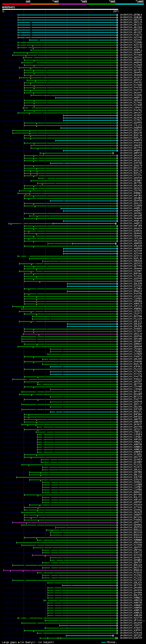
Task: Select the UniRef100_P15193 label
Action: 131,572
